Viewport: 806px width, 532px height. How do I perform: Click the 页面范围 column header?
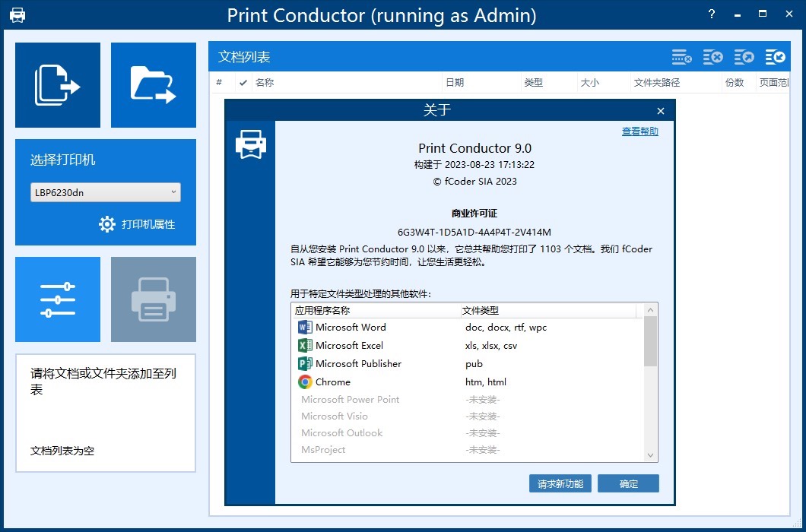(773, 82)
